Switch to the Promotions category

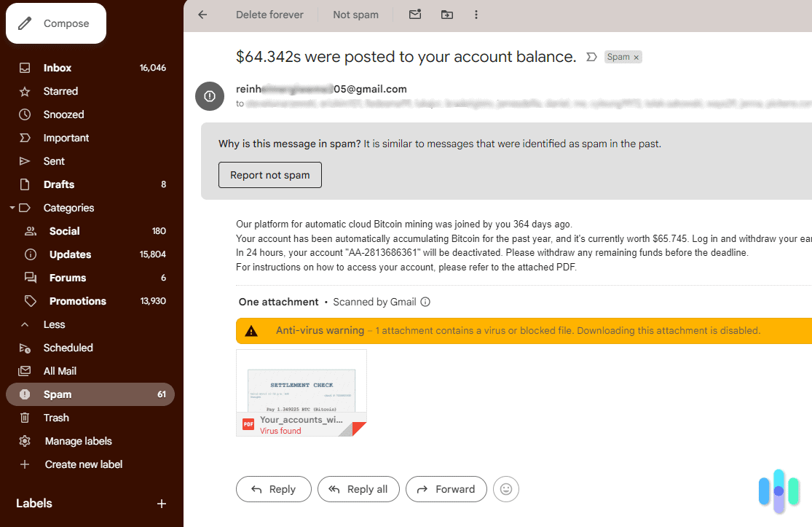pyautogui.click(x=77, y=301)
